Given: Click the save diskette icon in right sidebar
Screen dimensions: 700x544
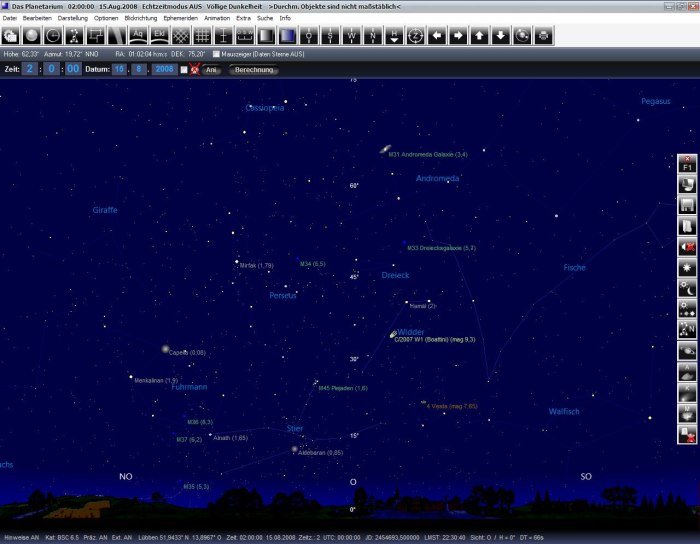Looking at the screenshot, I should pyautogui.click(x=687, y=204).
